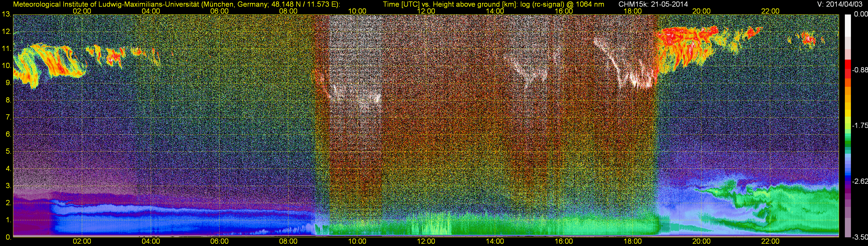Image resolution: width=868 pixels, height=246 pixels.
Task: Click the height axis label 11
Action: (6, 49)
